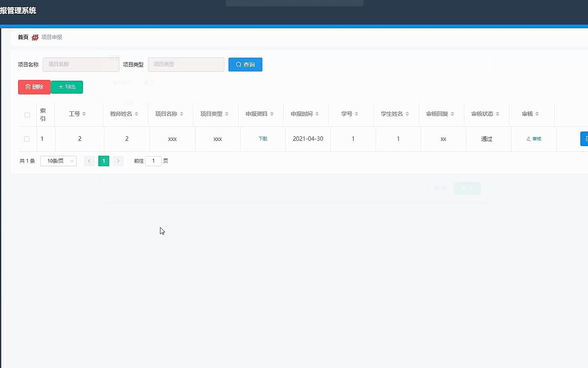The image size is (588, 368).
Task: Click the 下载 download link
Action: click(x=263, y=139)
